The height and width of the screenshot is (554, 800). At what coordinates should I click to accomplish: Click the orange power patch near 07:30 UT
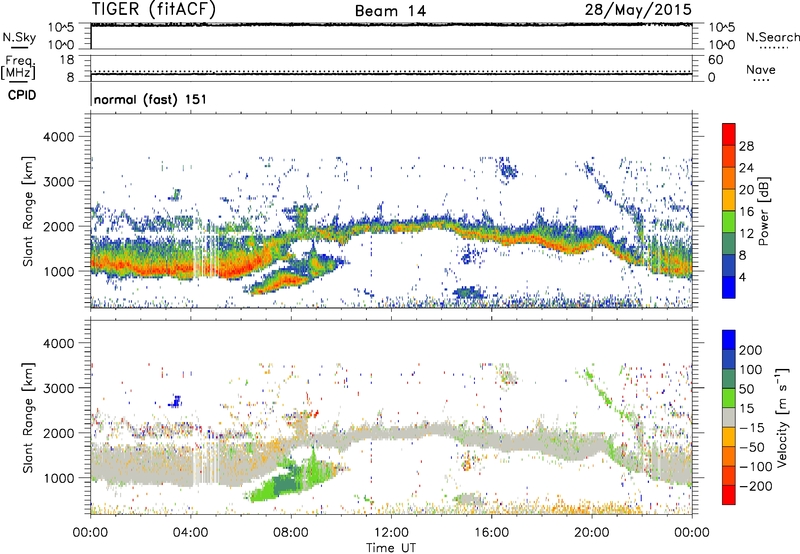284,282
